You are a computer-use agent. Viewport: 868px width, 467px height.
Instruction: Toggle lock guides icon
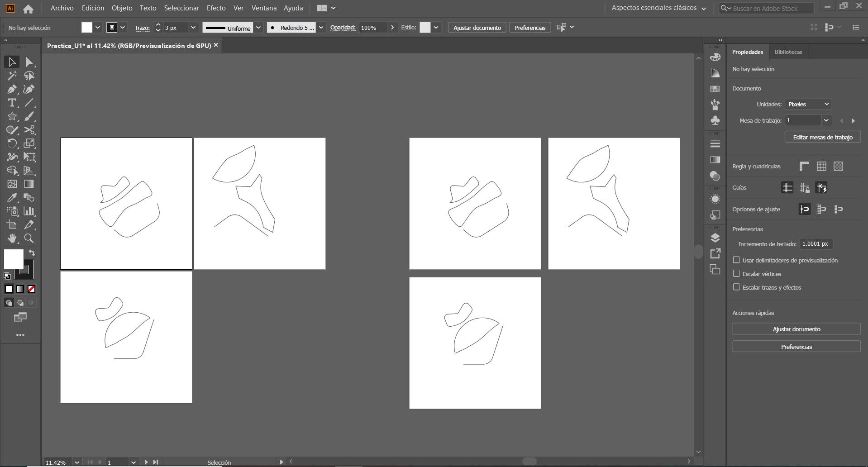click(x=805, y=187)
